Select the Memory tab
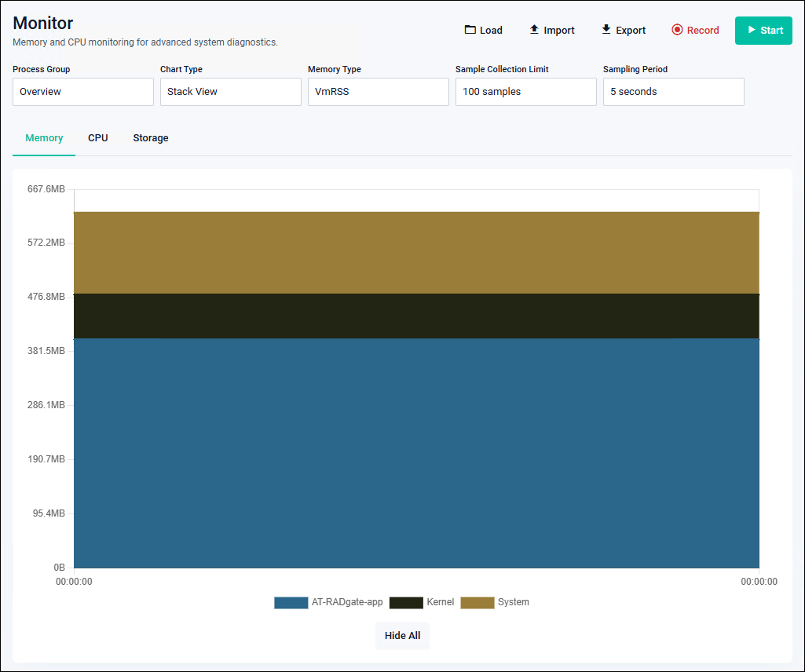Viewport: 805px width, 672px height. tap(44, 138)
